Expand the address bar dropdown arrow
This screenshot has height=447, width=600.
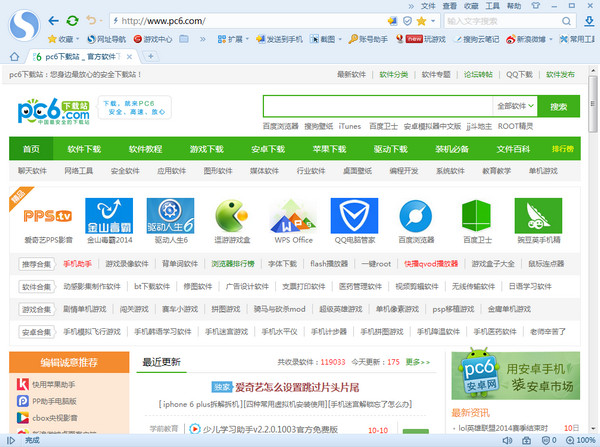[x=433, y=21]
